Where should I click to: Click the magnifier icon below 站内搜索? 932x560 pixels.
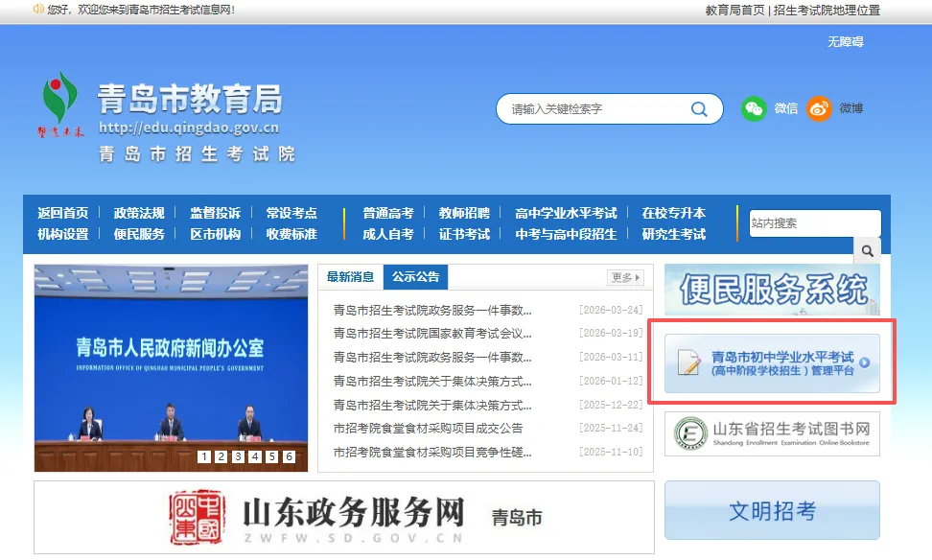(866, 250)
